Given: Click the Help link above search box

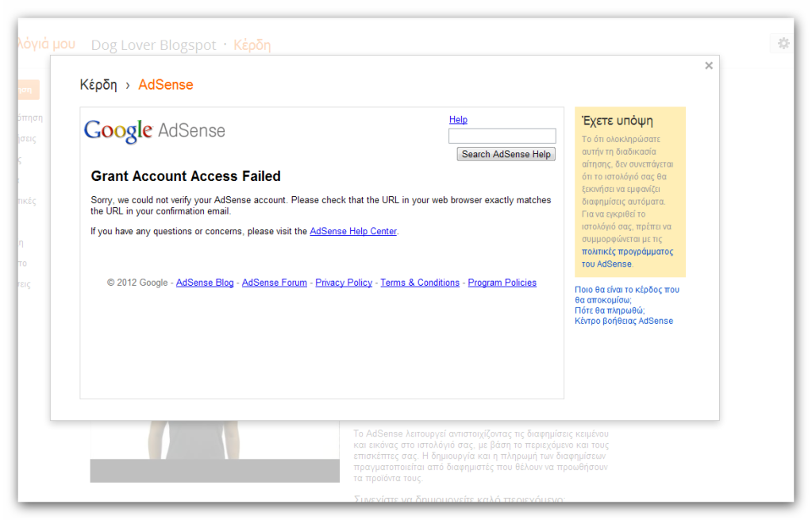Looking at the screenshot, I should point(458,120).
